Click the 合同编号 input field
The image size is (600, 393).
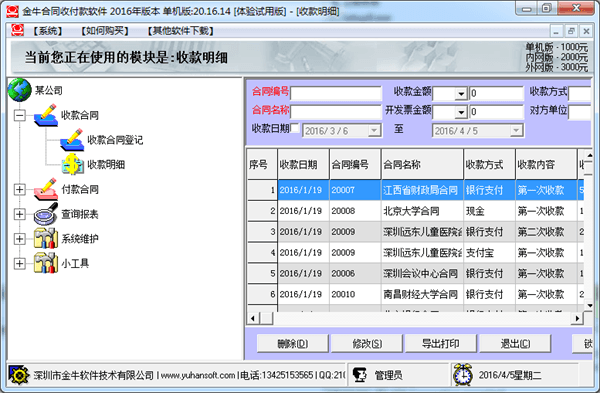click(336, 93)
